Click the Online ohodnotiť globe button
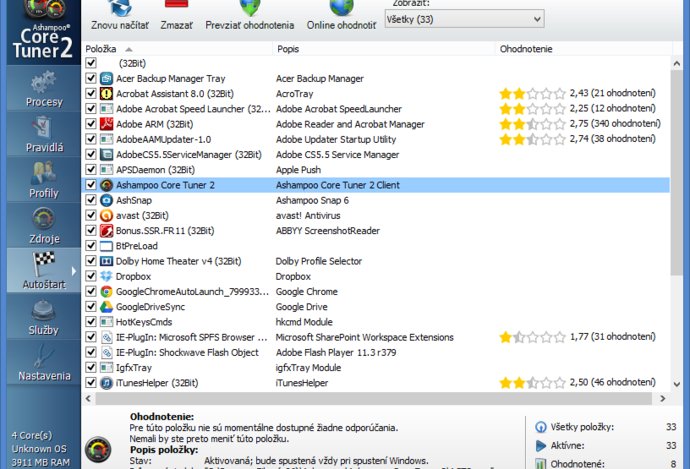Image resolution: width=690 pixels, height=469 pixels. tap(341, 16)
